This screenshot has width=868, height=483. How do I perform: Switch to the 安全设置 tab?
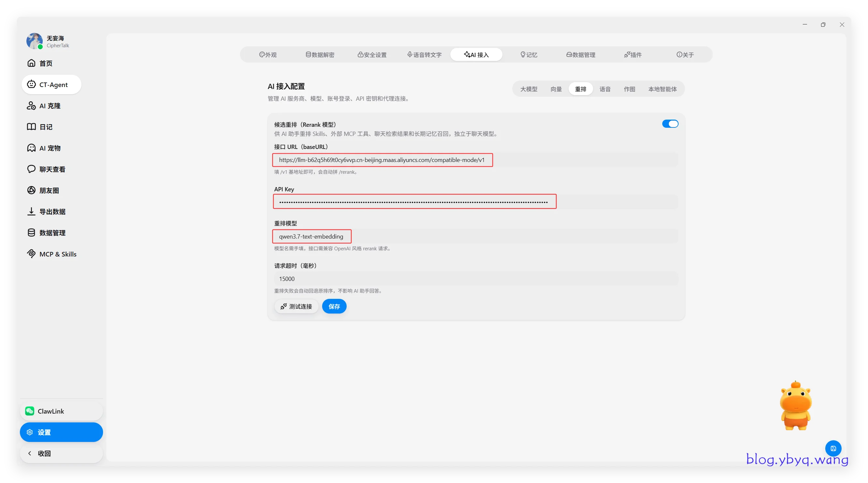372,54
